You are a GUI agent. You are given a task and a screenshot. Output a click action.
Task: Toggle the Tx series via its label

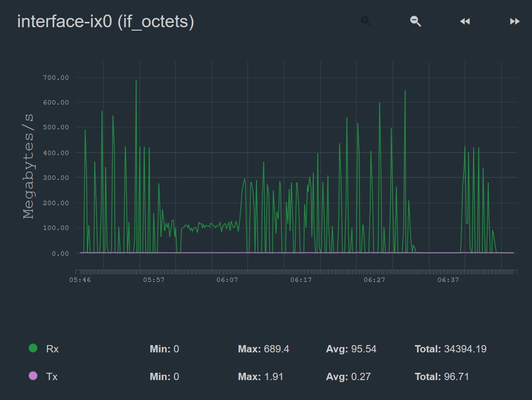pos(51,377)
